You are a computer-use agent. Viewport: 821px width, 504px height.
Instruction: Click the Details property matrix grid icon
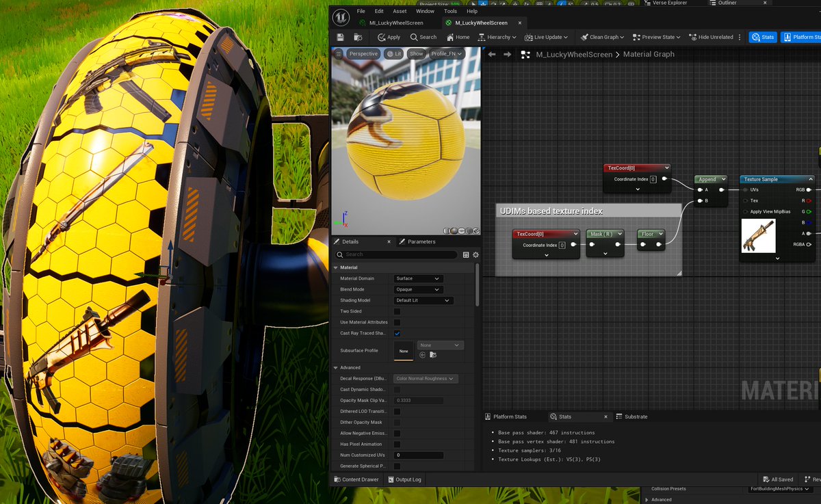466,254
